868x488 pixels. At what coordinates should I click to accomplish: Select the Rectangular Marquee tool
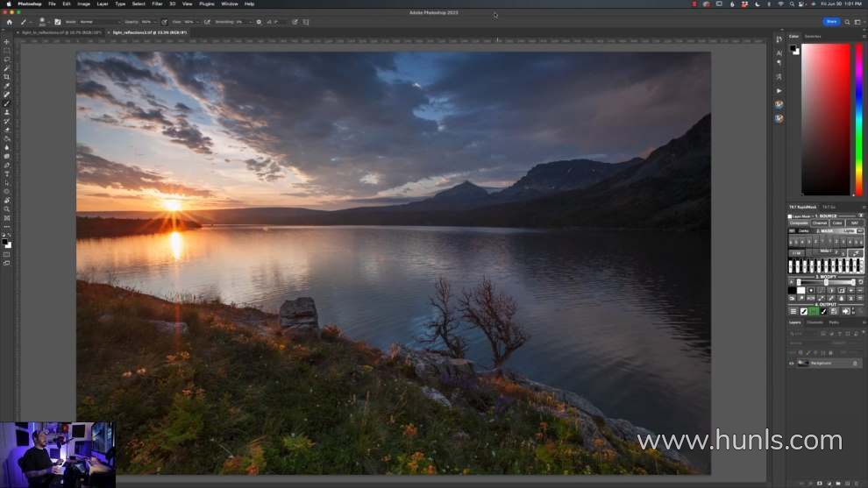(x=7, y=51)
